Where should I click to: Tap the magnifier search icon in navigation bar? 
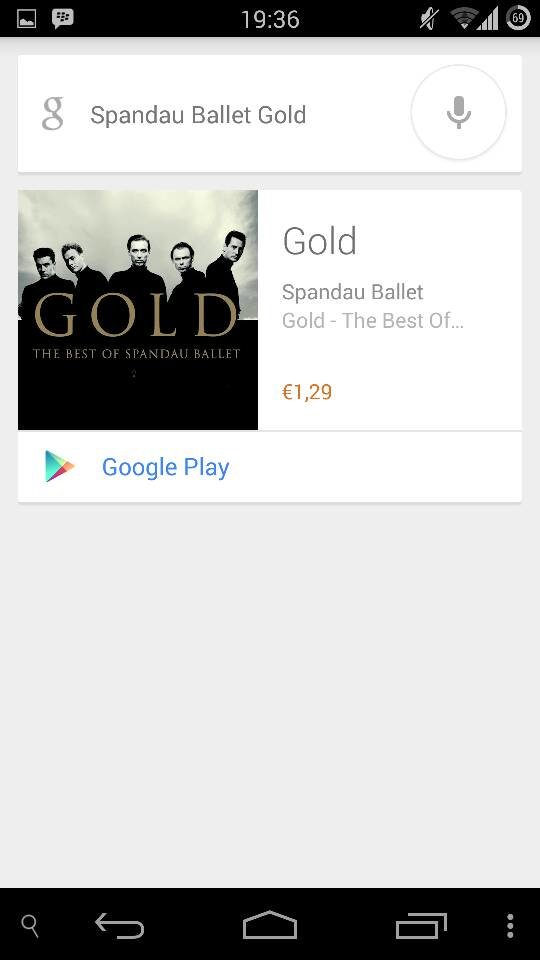tap(30, 926)
